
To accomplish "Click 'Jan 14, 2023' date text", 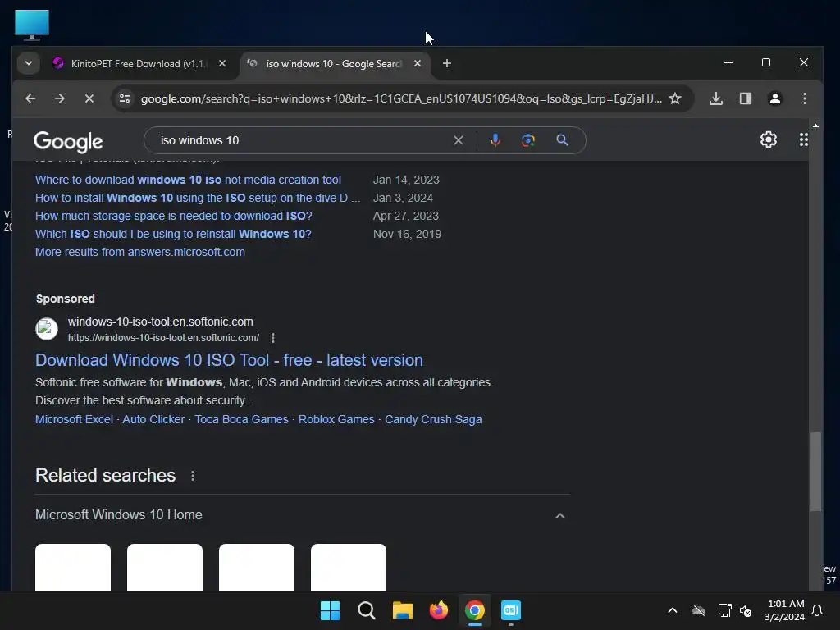I will pos(406,180).
